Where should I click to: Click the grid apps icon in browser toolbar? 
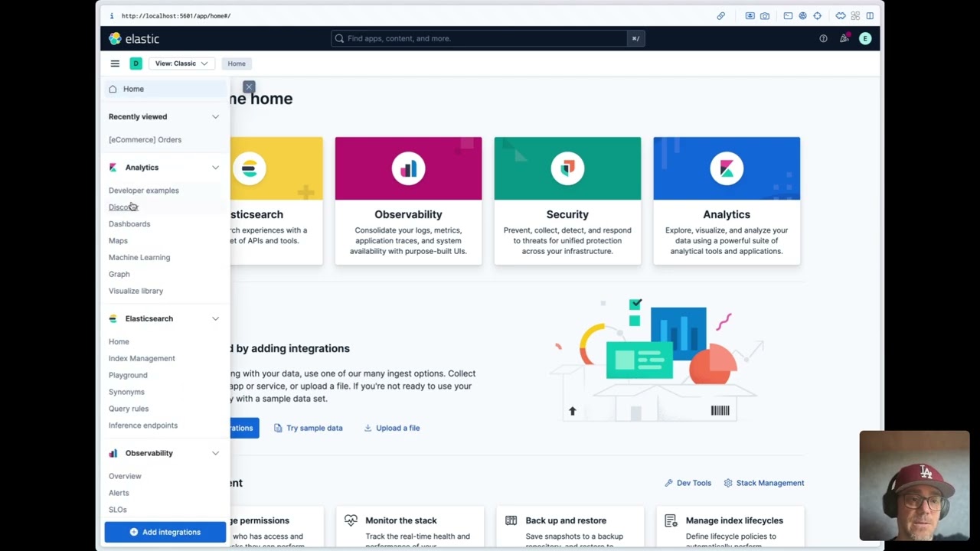(855, 15)
